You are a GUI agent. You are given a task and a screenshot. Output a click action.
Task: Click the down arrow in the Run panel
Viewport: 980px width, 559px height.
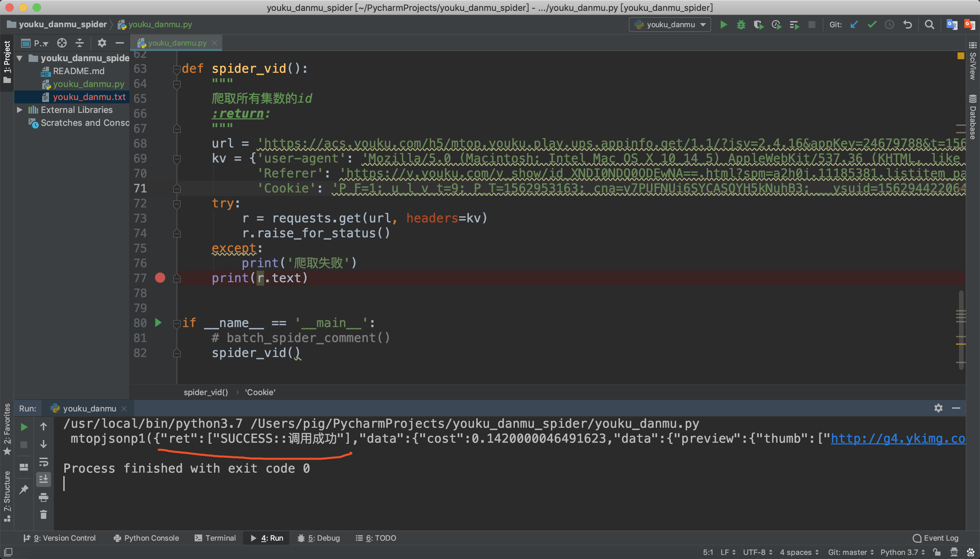click(x=44, y=444)
